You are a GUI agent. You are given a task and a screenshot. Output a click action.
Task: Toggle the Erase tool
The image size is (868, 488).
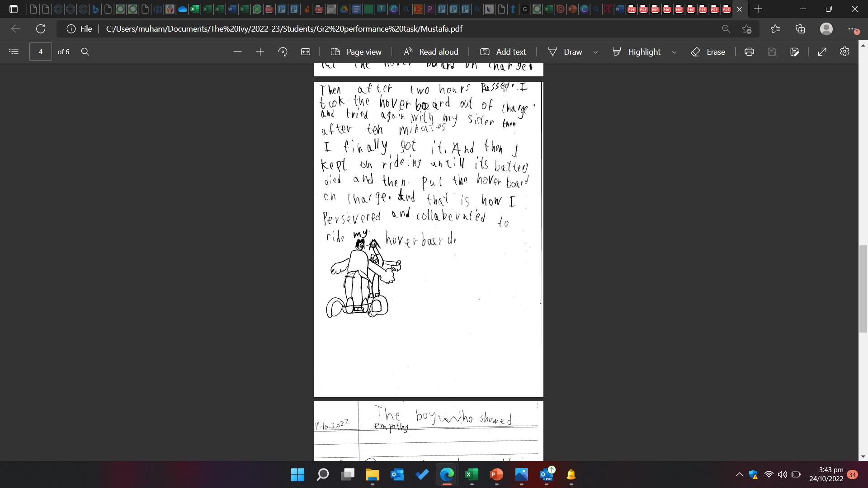708,52
